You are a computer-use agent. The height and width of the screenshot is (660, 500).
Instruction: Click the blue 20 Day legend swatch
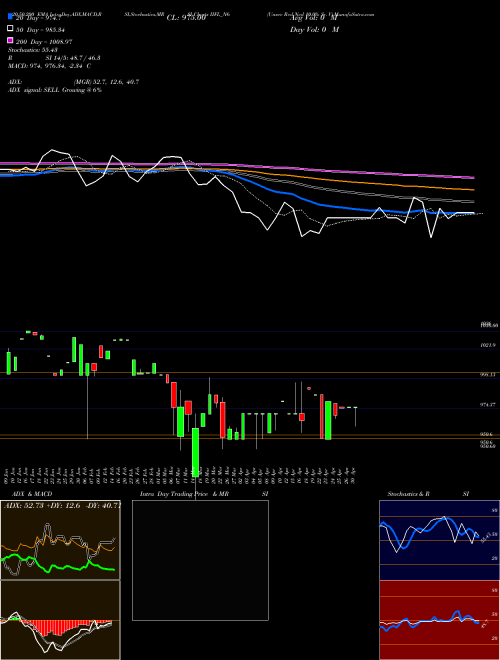[x=11, y=16]
